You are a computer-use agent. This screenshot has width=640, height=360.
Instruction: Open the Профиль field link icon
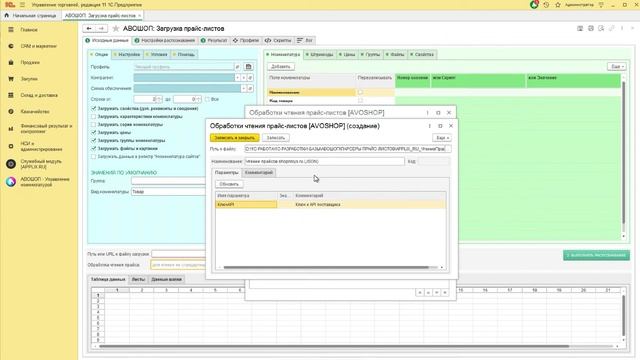pyautogui.click(x=237, y=67)
